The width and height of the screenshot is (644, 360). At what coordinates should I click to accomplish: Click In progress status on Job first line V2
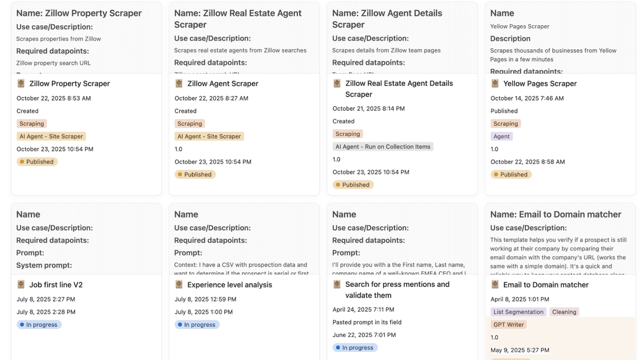point(39,325)
